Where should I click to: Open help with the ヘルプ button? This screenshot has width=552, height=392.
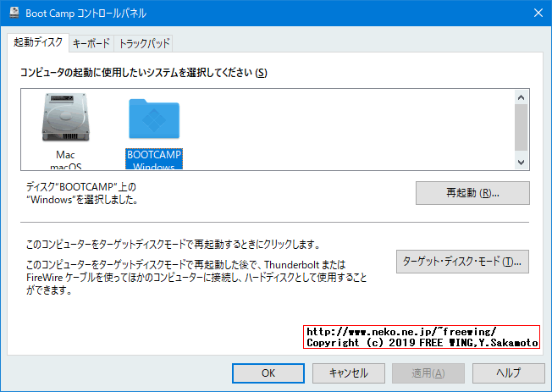(508, 373)
